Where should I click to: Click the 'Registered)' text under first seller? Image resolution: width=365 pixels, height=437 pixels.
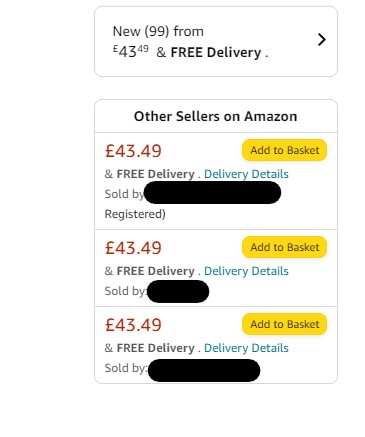[135, 214]
